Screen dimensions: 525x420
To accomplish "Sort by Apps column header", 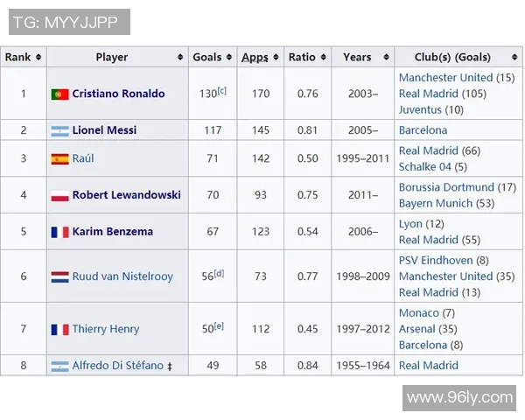I will 255,57.
